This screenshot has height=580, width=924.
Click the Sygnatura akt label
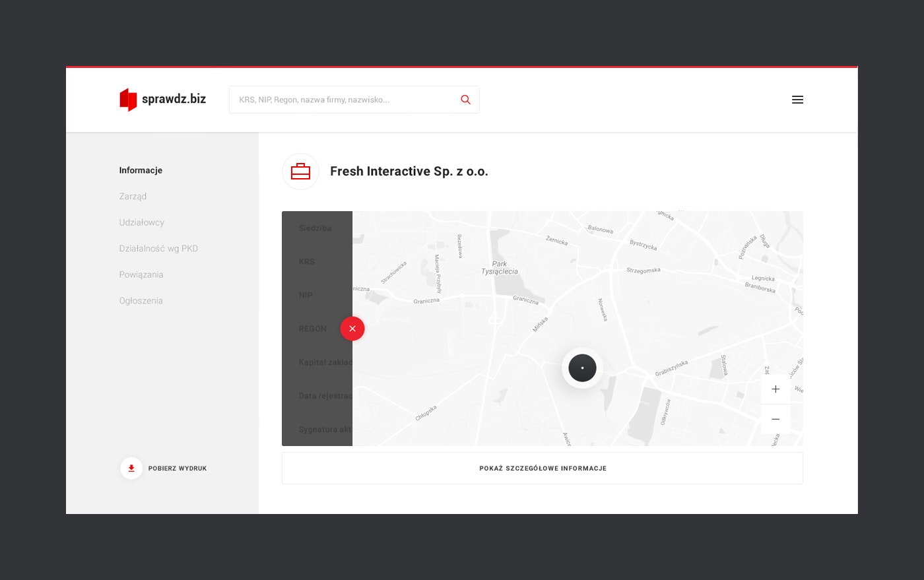tap(325, 430)
